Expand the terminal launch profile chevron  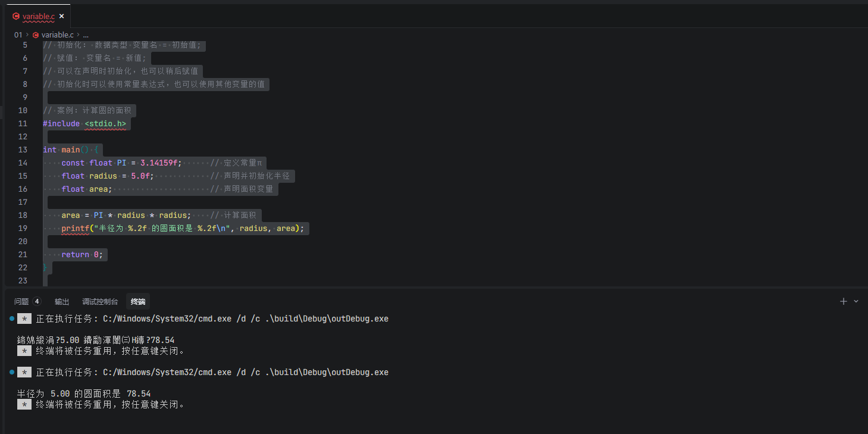[x=856, y=301]
